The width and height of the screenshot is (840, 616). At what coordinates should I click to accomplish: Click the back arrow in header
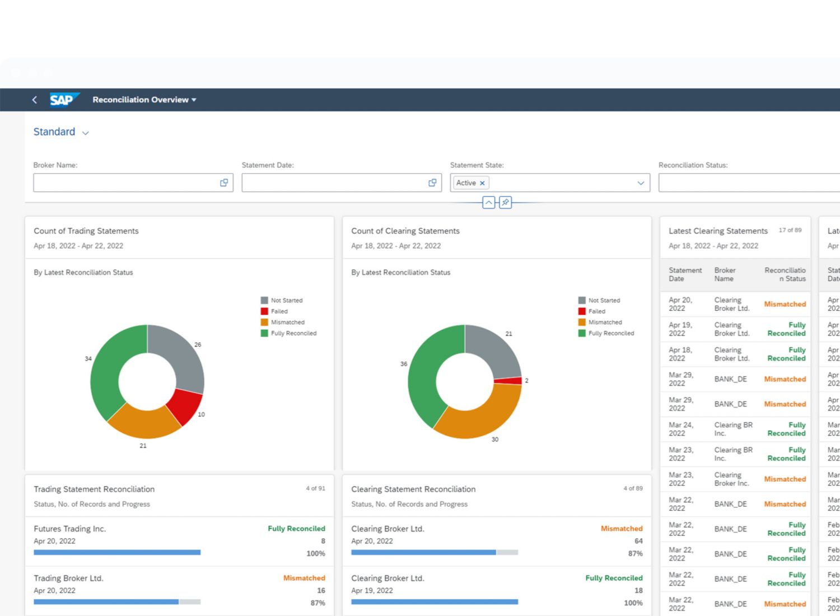pos(35,100)
